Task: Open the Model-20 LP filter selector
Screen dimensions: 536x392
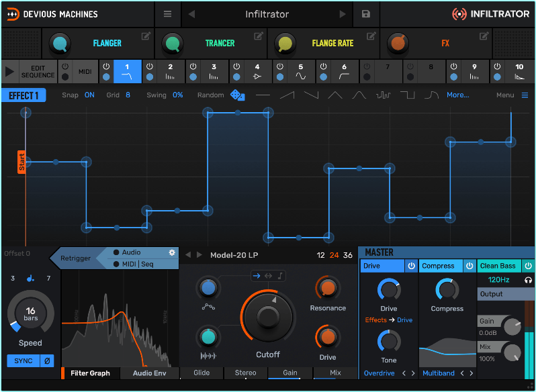Action: (x=234, y=255)
